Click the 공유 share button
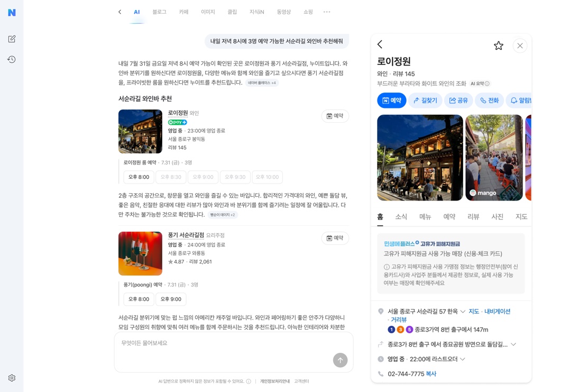The width and height of the screenshot is (588, 392). (458, 101)
